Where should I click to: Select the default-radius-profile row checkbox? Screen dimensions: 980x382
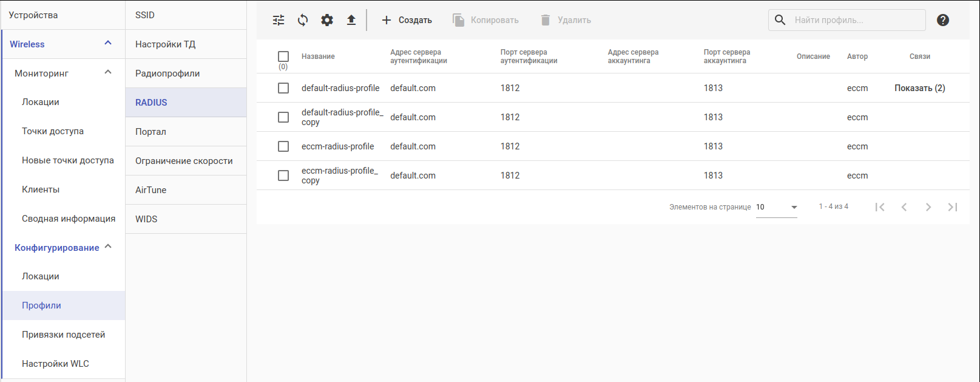283,88
